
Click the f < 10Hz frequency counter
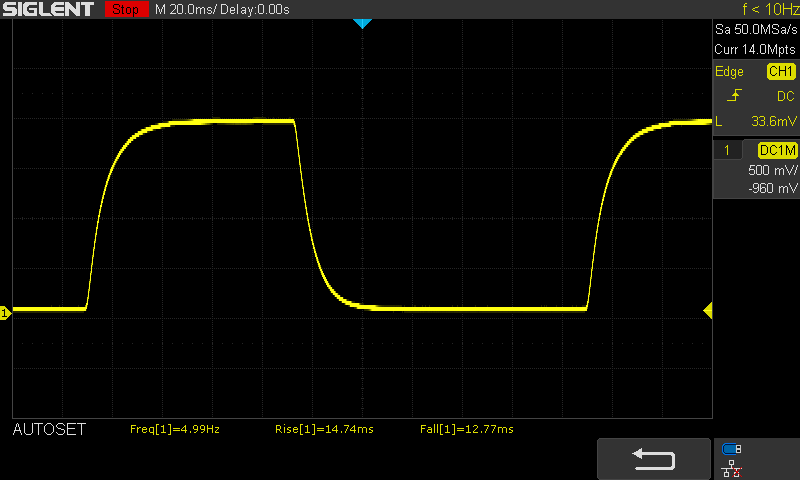[770, 9]
